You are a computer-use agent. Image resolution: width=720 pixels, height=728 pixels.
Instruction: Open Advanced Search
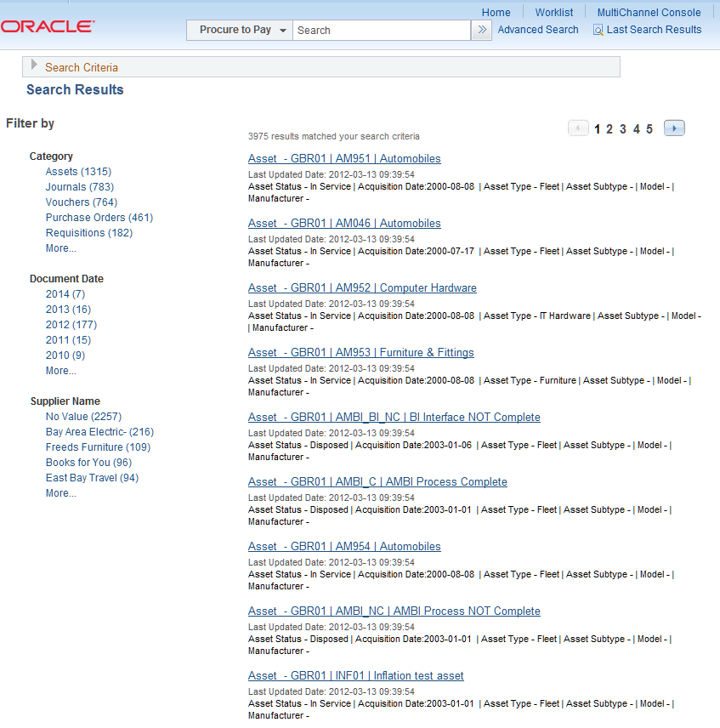point(538,30)
